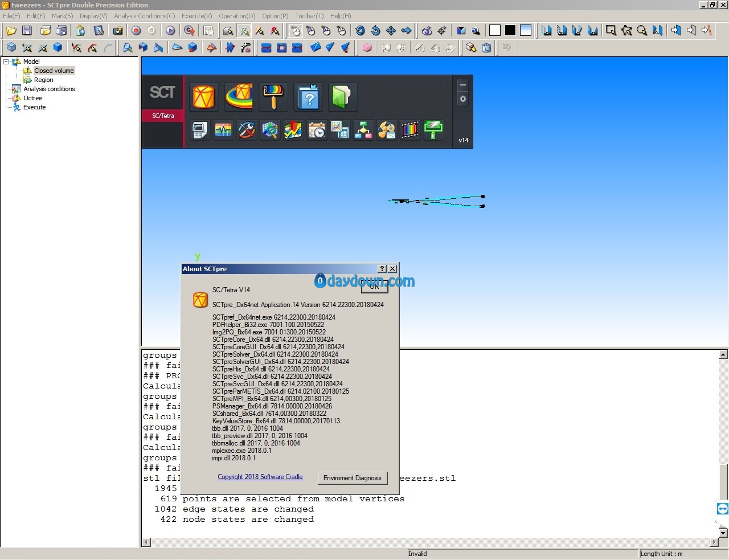Select Octree in the model tree
Screen dimensions: 729x560
click(x=33, y=98)
